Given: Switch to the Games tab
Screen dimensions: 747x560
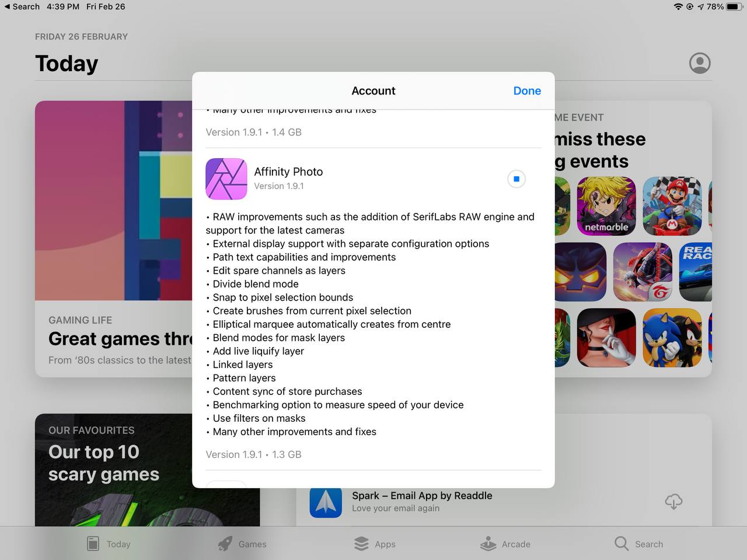Looking at the screenshot, I should tap(242, 544).
